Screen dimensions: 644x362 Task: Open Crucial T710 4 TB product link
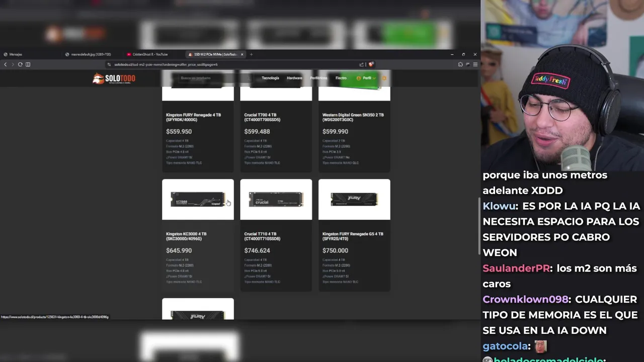click(x=263, y=236)
